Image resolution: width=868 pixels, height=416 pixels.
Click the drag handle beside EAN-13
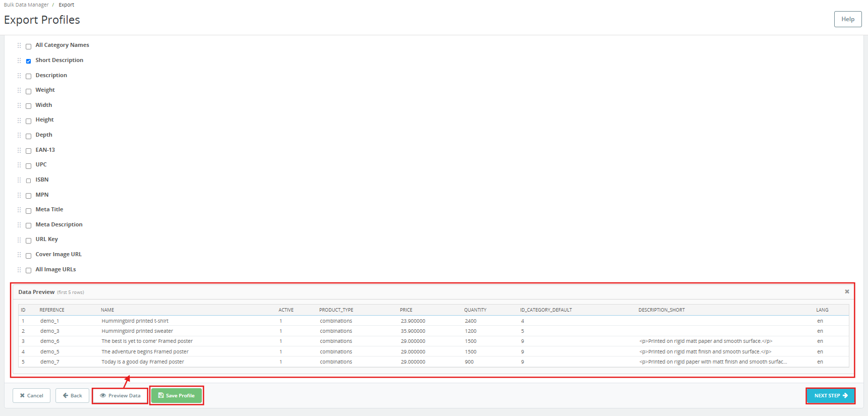pos(19,150)
